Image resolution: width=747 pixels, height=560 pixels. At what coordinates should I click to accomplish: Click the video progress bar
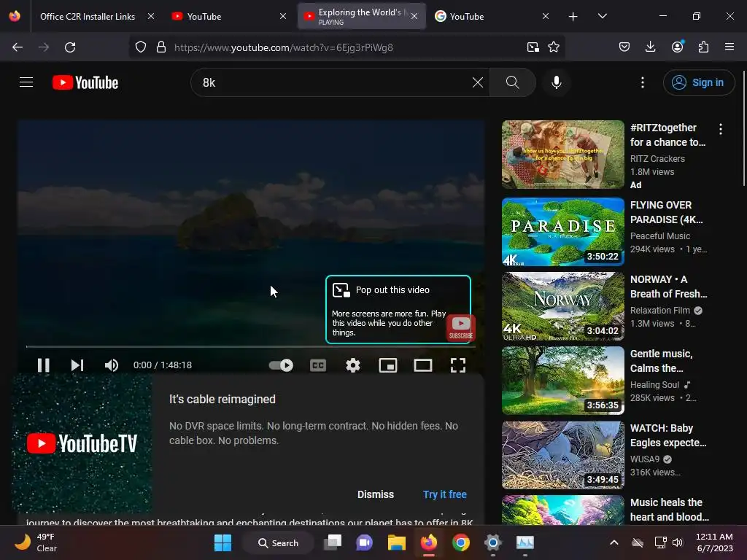tap(251, 346)
